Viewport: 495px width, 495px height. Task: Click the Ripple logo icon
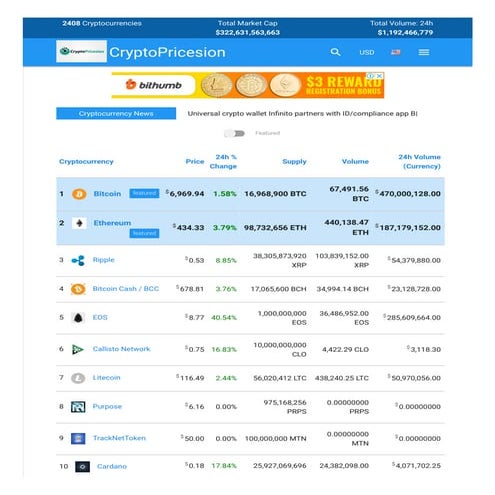[78, 260]
